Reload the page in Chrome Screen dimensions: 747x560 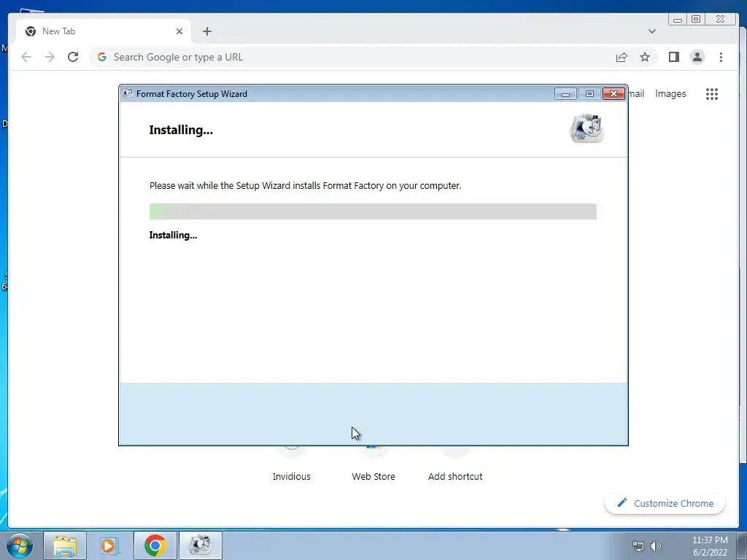coord(73,57)
